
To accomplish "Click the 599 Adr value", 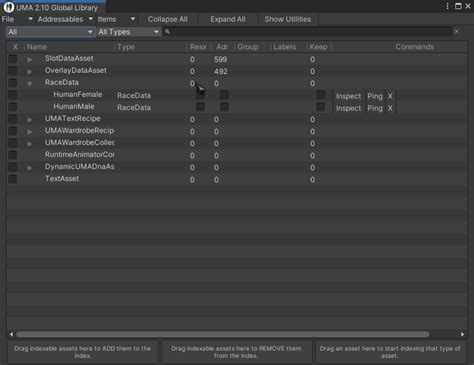I will (221, 59).
